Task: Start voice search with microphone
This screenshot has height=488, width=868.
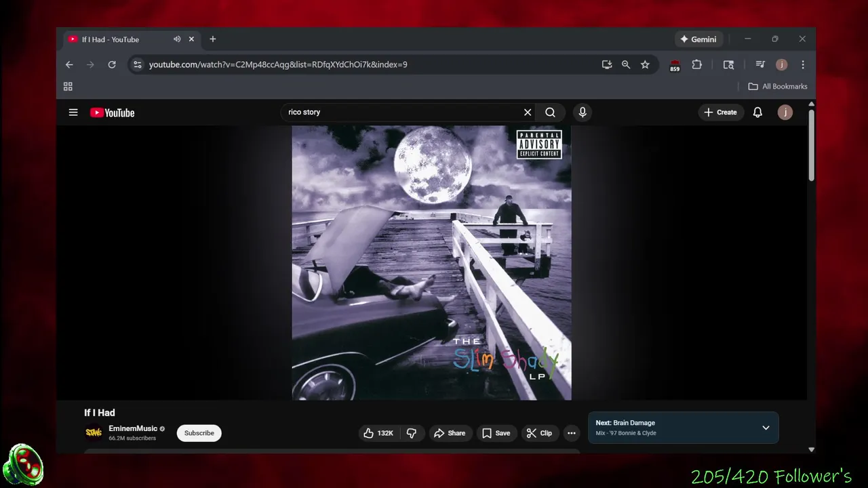Action: click(x=583, y=113)
